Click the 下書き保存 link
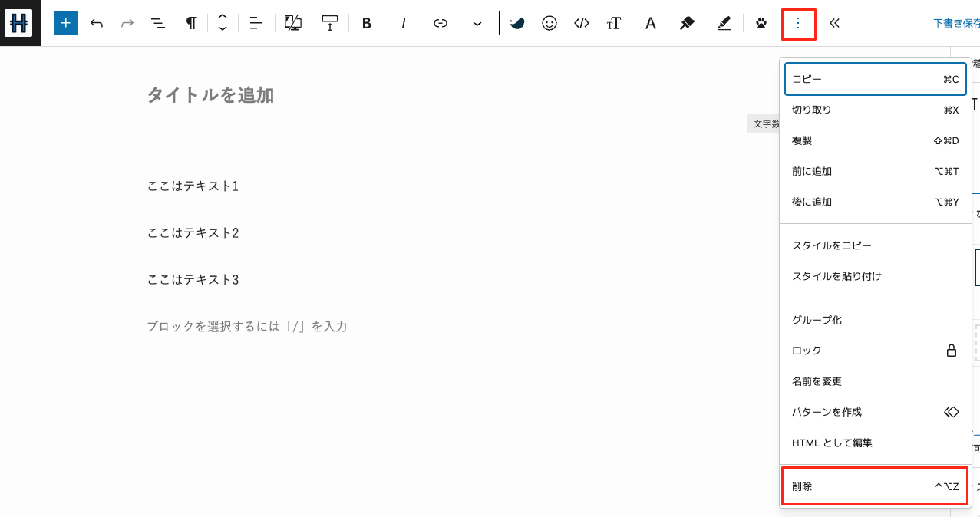The image size is (980, 517). coord(955,23)
